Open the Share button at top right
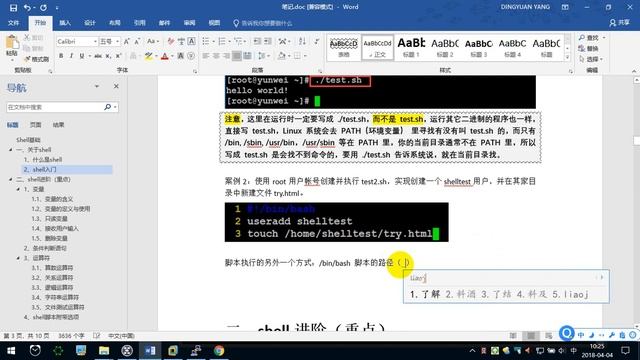The height and width of the screenshot is (360, 640). (x=619, y=23)
